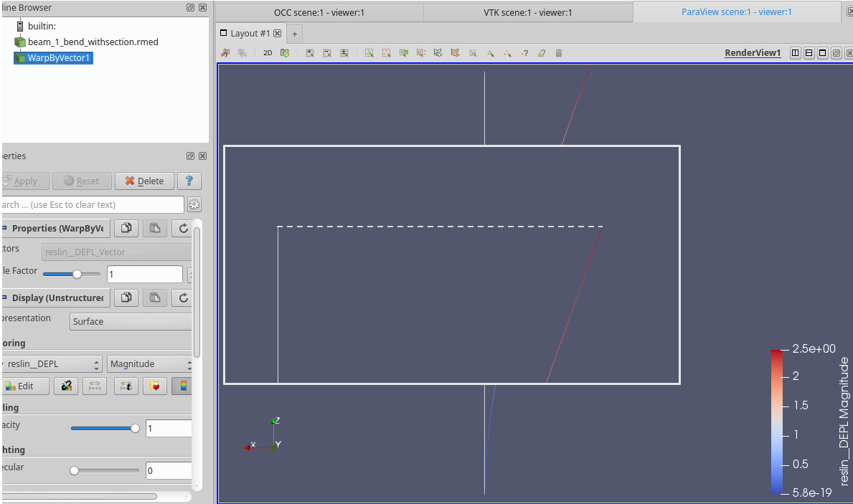Image resolution: width=853 pixels, height=504 pixels.
Task: Open properties help with question button
Action: pos(189,181)
